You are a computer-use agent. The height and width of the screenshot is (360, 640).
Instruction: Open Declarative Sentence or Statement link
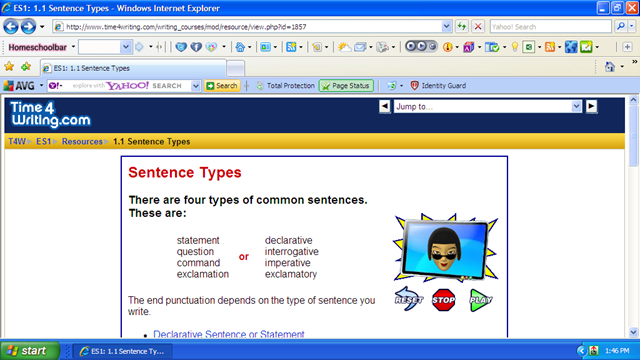tap(229, 334)
